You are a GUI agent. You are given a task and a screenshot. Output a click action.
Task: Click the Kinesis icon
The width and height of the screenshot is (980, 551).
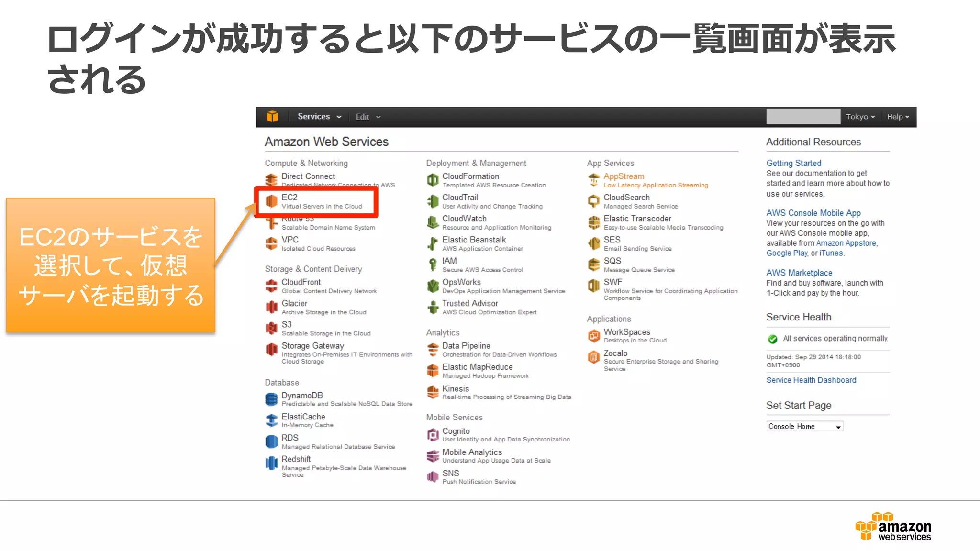click(x=433, y=392)
